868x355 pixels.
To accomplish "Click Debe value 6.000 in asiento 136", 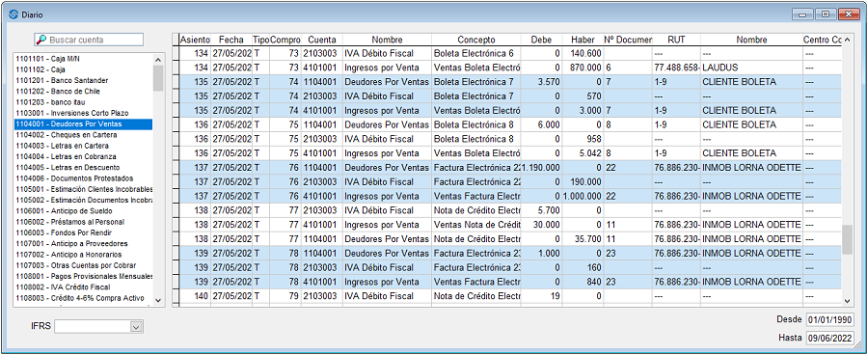I will point(541,124).
